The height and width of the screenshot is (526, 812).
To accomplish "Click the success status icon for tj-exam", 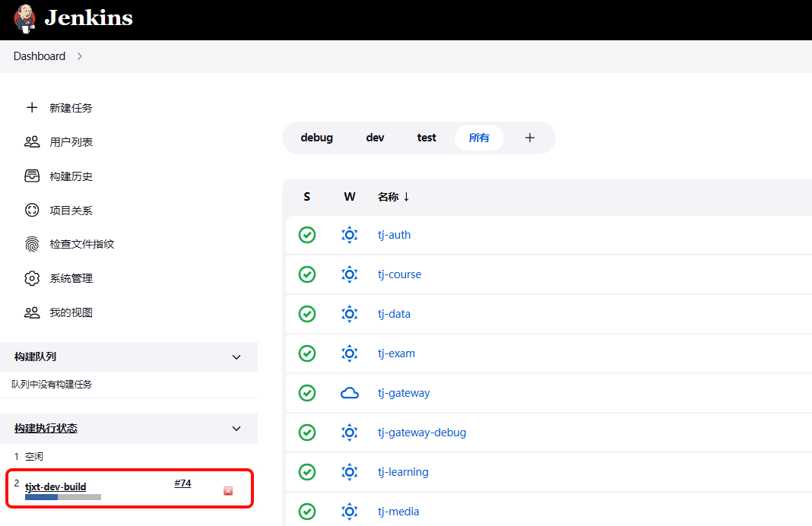I will pos(307,353).
